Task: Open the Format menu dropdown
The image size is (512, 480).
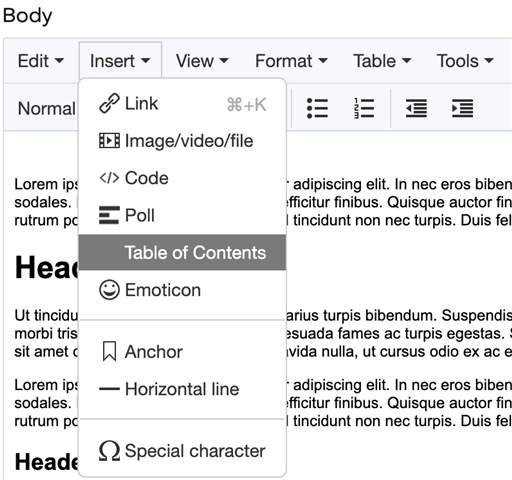Action: 291,61
